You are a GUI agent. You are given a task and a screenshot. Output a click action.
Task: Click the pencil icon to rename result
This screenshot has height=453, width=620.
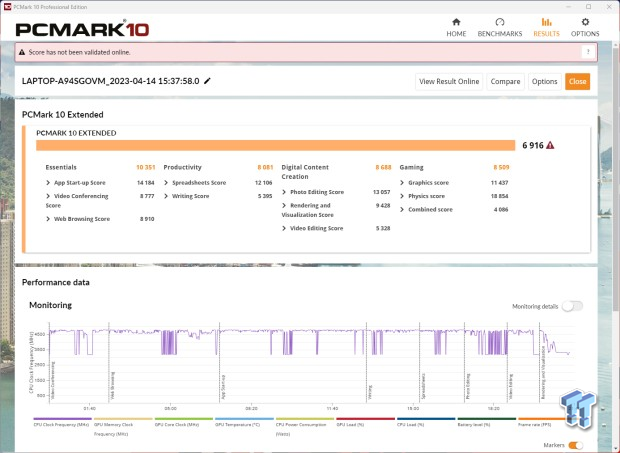pos(207,81)
